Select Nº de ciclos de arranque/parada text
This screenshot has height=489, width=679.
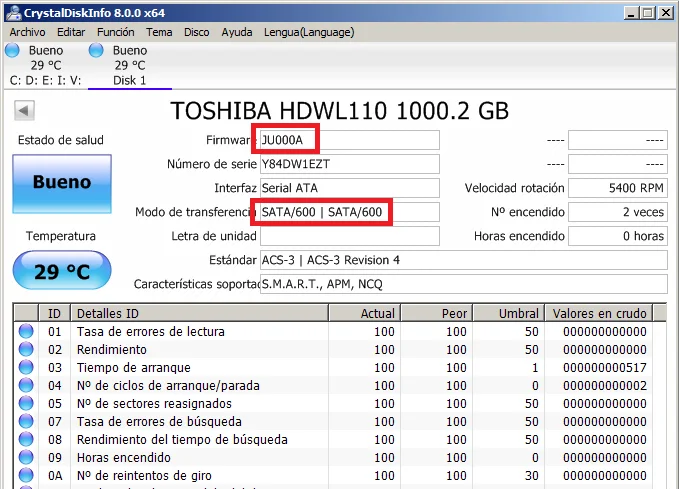tap(168, 385)
